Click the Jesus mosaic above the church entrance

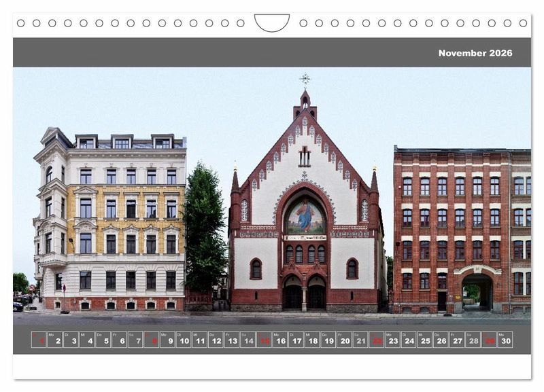pos(305,217)
